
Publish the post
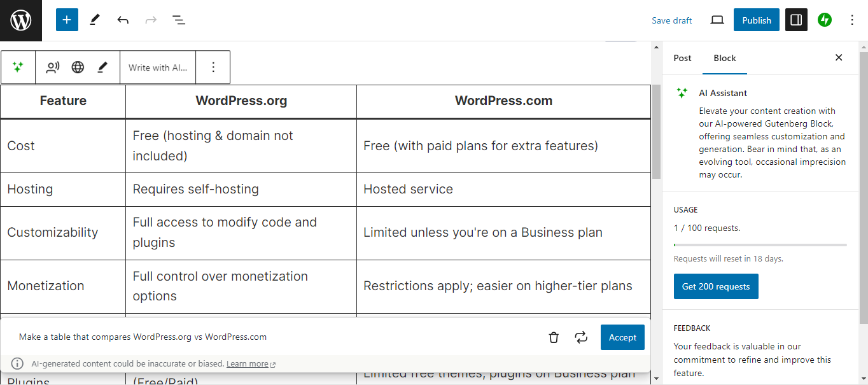tap(756, 20)
